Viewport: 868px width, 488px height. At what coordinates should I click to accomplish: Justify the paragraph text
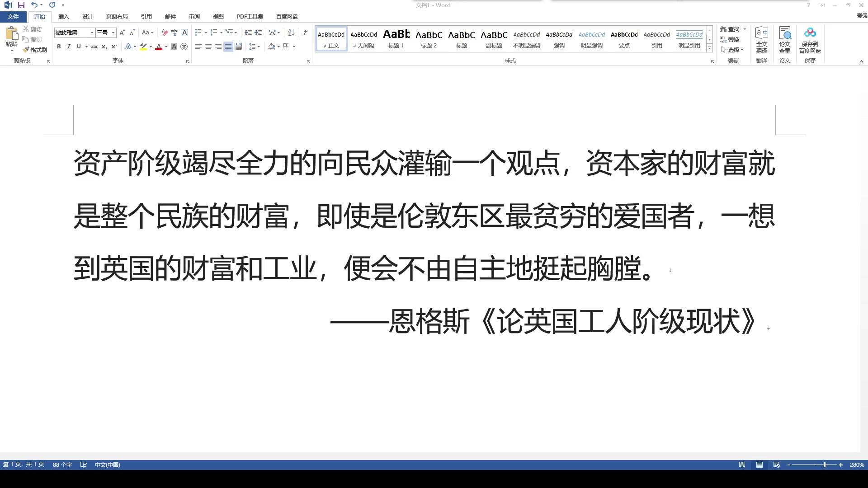coord(228,47)
